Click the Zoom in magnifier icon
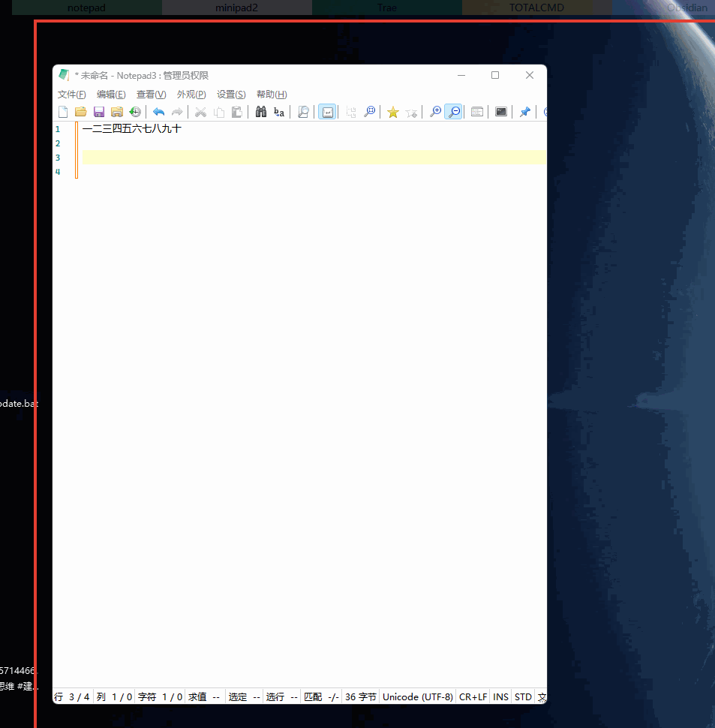Image resolution: width=715 pixels, height=728 pixels. [435, 112]
